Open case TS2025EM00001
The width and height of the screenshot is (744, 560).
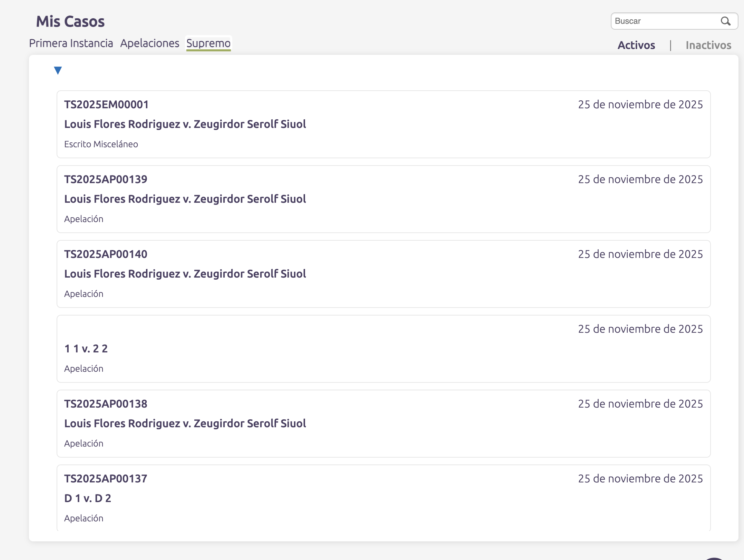point(106,104)
